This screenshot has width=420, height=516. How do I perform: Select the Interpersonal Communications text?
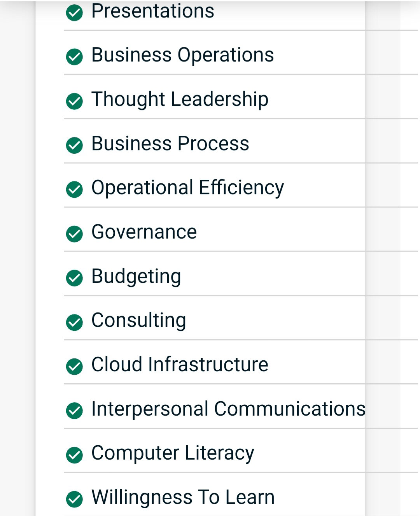pos(228,409)
